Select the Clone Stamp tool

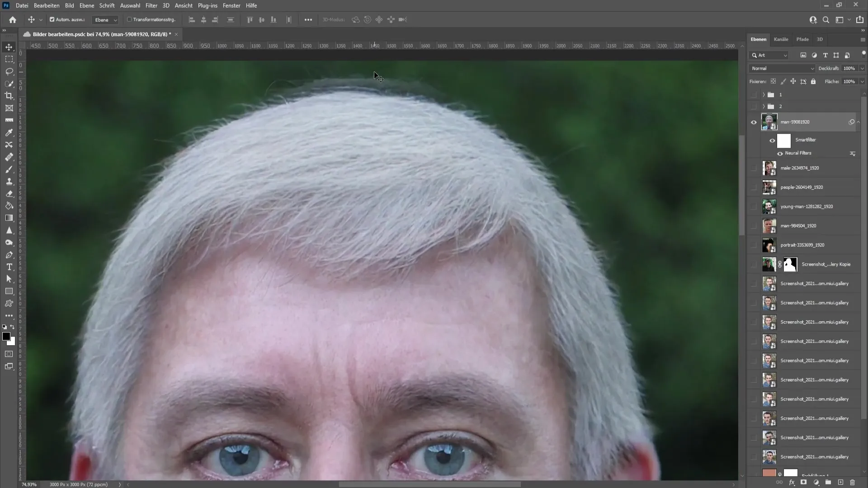[9, 181]
